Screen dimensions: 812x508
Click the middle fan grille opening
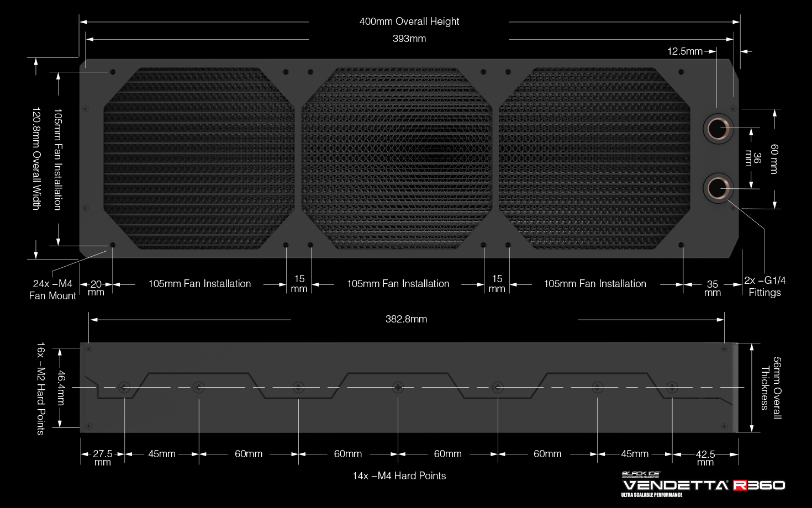[x=397, y=158]
